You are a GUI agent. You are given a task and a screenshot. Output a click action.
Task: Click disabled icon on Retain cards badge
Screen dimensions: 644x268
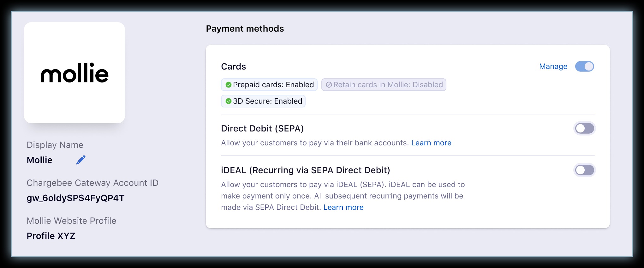point(329,85)
